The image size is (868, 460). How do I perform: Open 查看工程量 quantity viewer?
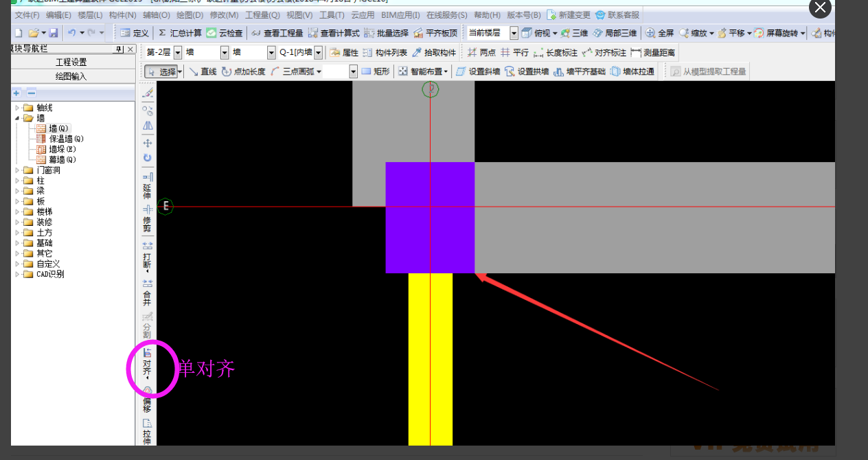277,33
